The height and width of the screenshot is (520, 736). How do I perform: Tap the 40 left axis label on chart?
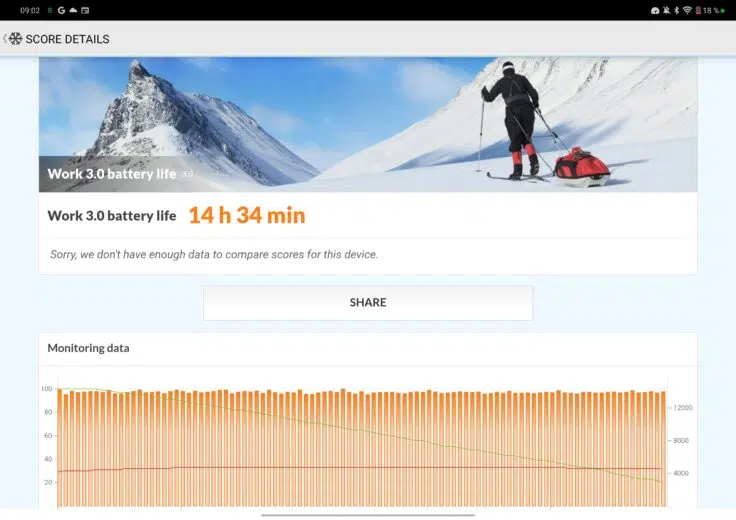point(48,459)
